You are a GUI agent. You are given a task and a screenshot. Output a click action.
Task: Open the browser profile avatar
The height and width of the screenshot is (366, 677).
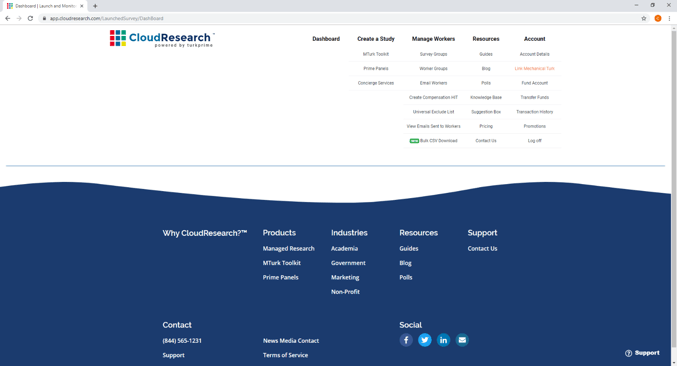pyautogui.click(x=658, y=18)
